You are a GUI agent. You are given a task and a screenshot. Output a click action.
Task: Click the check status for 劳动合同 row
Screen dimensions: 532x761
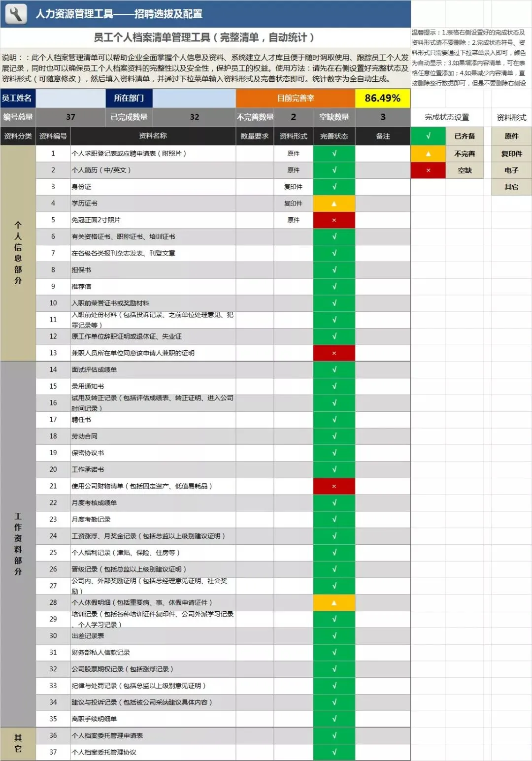coord(334,436)
